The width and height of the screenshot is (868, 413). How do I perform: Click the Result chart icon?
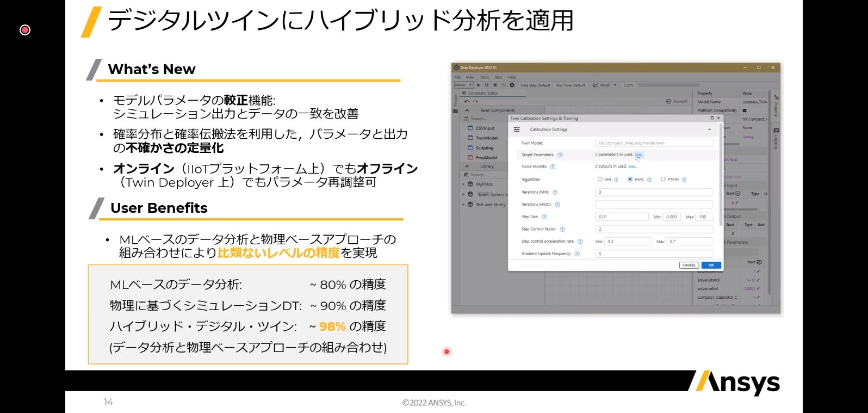(596, 85)
